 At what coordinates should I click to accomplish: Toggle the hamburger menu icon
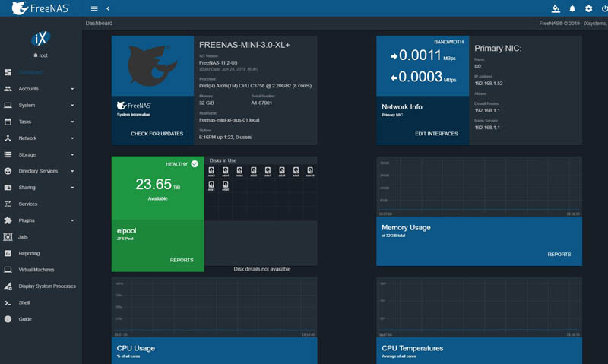pos(94,8)
